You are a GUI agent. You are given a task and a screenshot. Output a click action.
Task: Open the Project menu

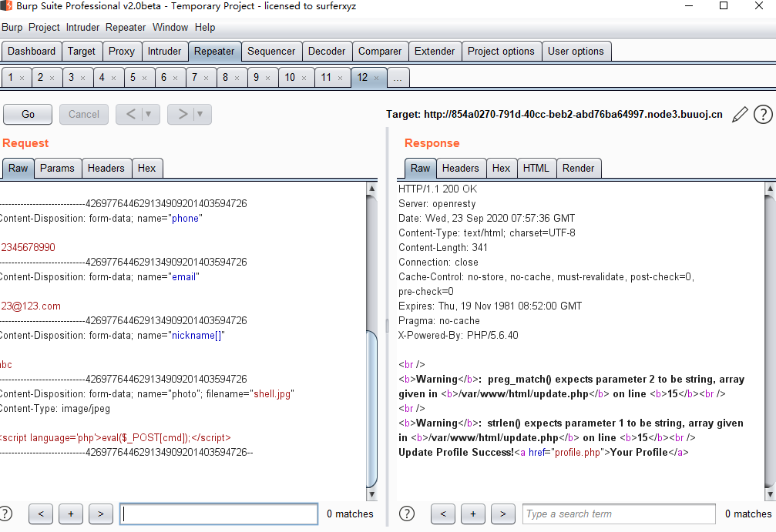point(44,27)
